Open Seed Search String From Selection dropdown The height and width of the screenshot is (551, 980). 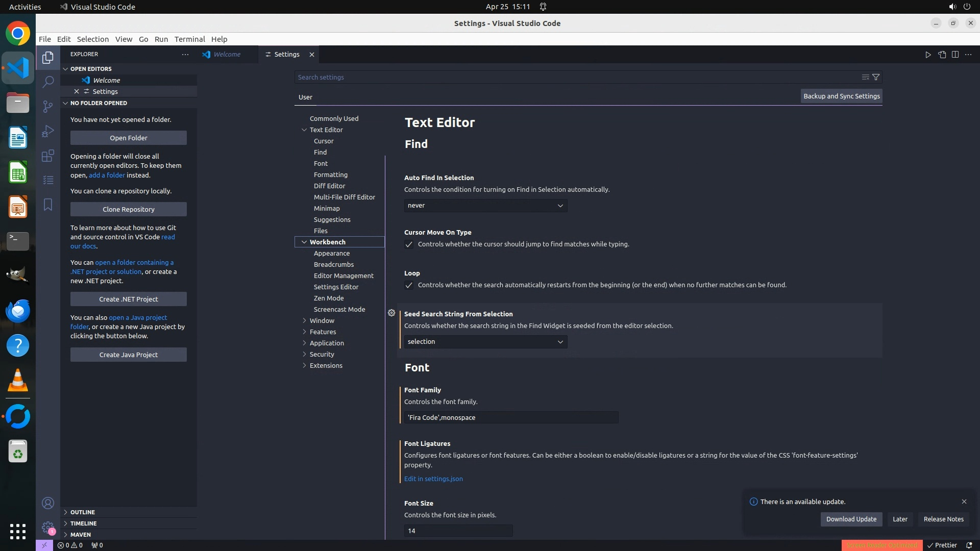coord(485,342)
